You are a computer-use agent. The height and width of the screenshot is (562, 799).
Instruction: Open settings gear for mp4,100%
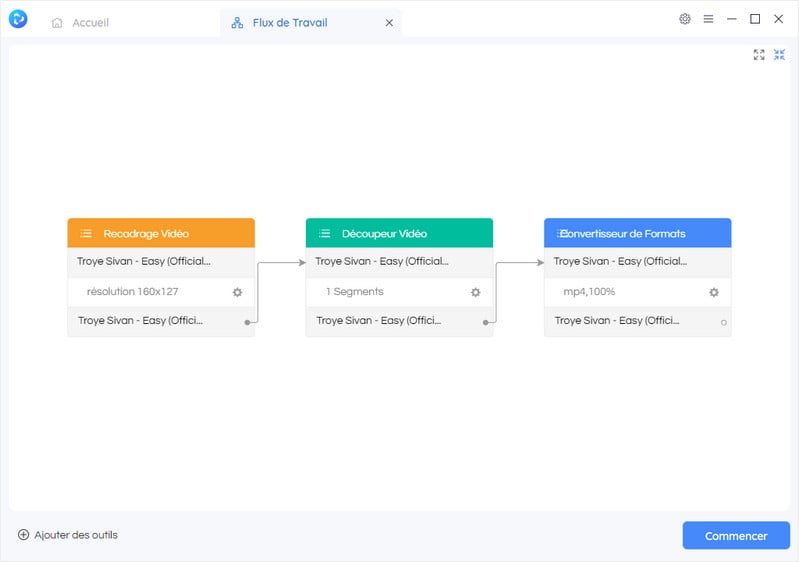714,292
